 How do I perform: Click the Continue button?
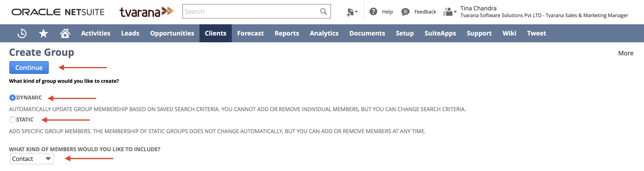pos(29,67)
